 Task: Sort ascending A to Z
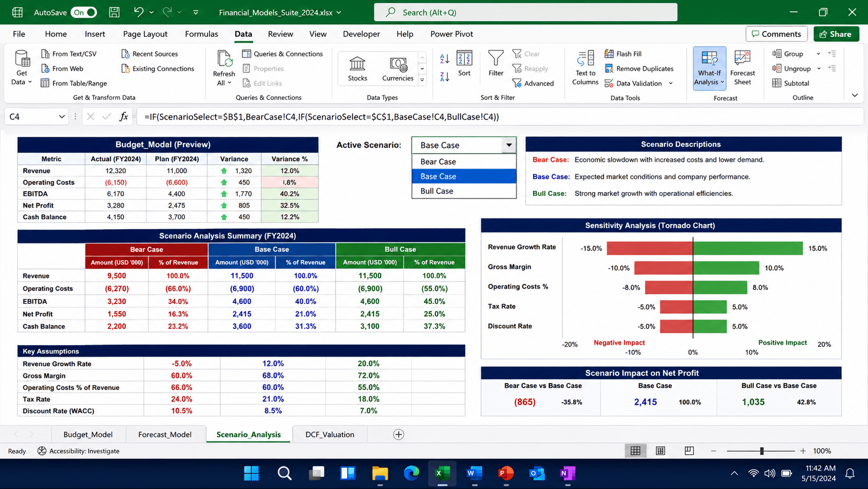pos(444,59)
